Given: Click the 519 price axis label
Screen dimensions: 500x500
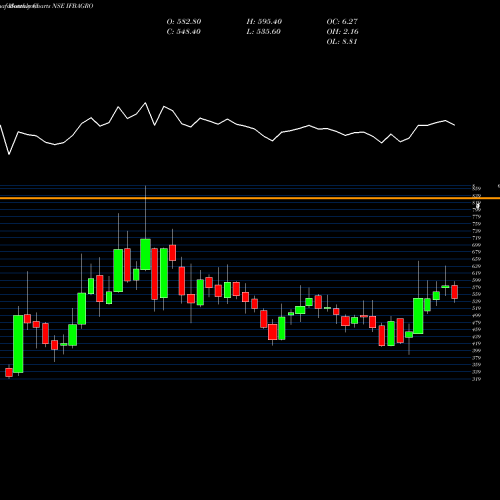Looking at the screenshot, I should pyautogui.click(x=477, y=308).
